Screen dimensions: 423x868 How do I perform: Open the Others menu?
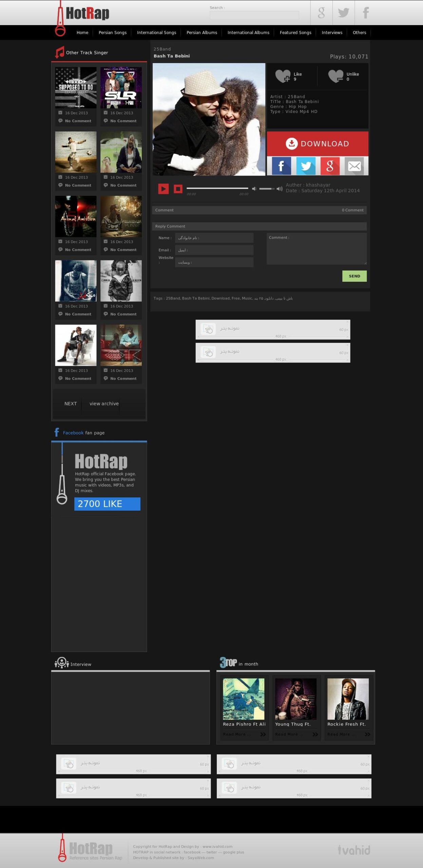click(359, 33)
